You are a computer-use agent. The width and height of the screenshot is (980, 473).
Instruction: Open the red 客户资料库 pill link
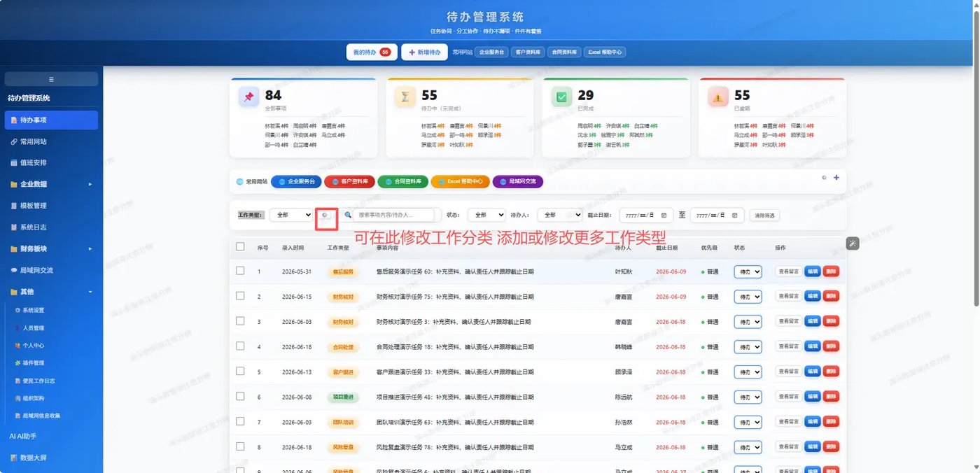tap(349, 181)
